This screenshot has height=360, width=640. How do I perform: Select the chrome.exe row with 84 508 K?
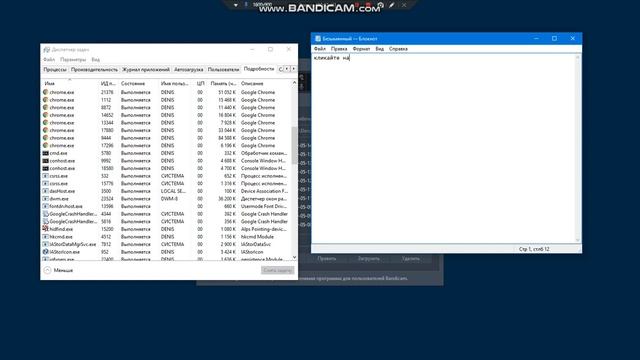click(x=167, y=138)
